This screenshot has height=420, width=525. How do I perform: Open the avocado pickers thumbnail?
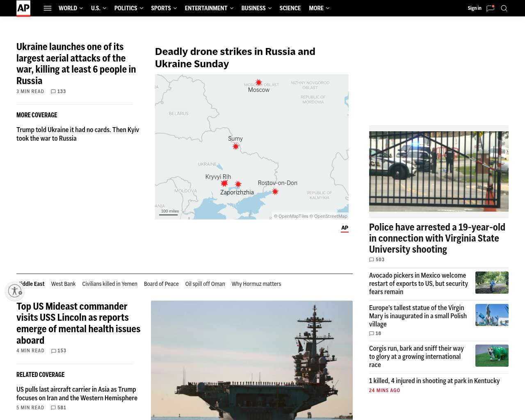pos(492,283)
